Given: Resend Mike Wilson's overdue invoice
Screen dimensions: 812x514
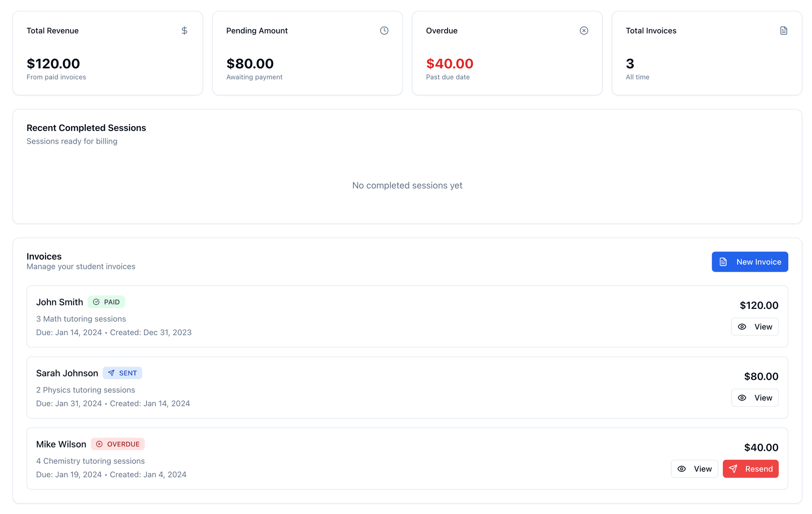Looking at the screenshot, I should (x=751, y=469).
